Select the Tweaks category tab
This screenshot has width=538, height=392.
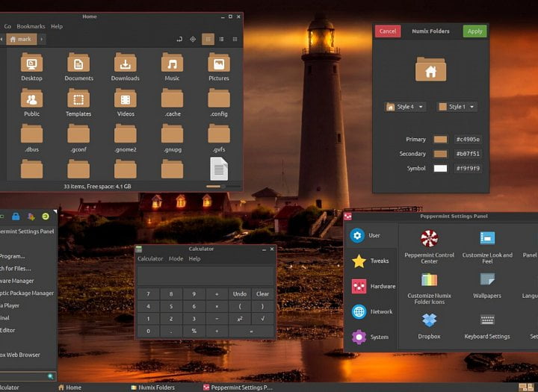click(371, 261)
